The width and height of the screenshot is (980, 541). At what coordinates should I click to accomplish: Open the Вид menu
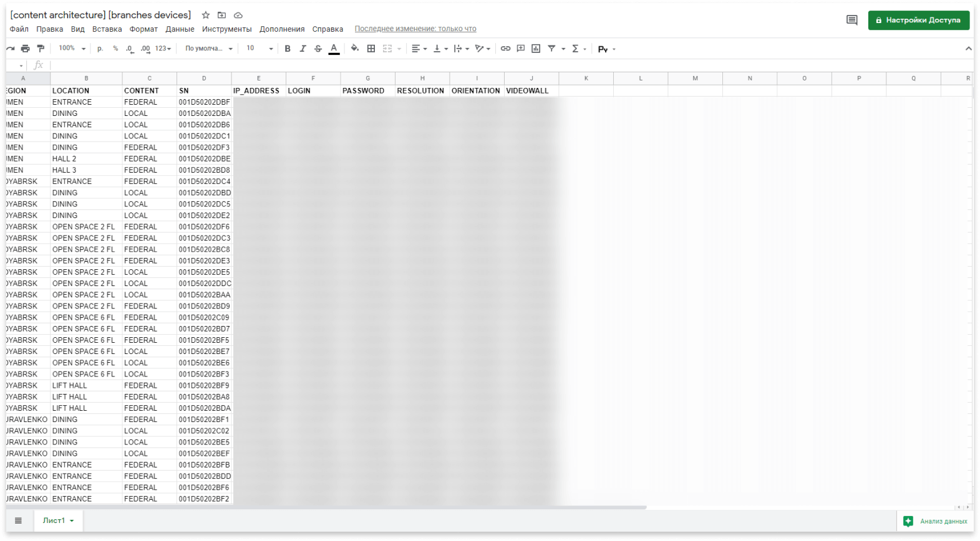click(x=77, y=29)
